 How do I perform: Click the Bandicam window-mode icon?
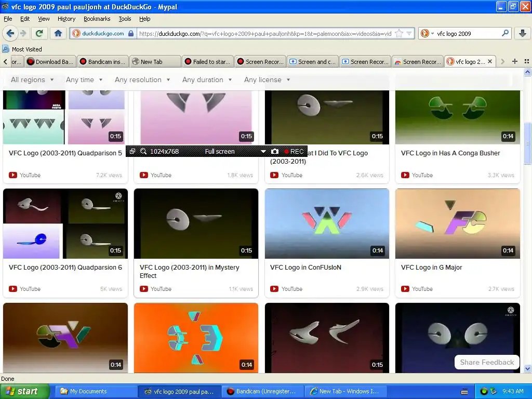[x=132, y=151]
